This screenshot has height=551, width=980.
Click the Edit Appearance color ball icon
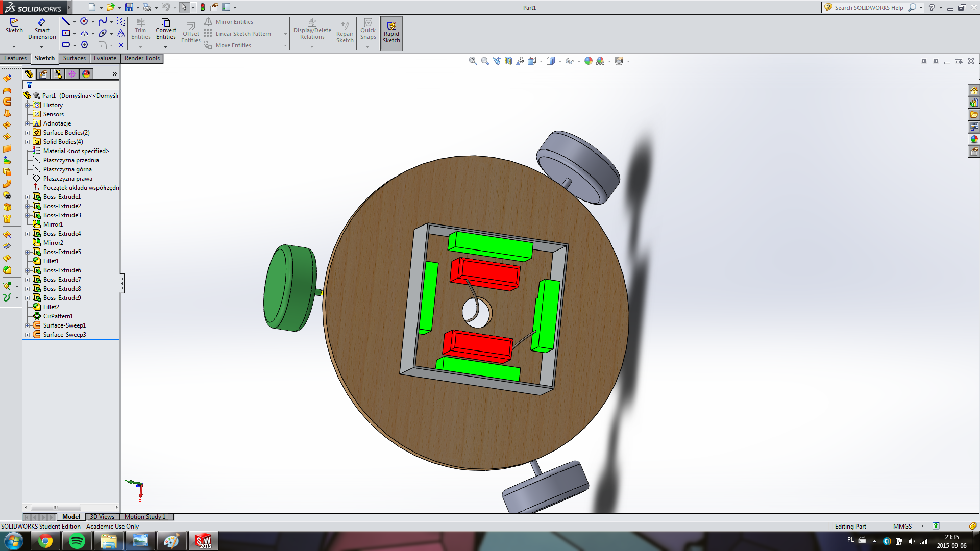(x=589, y=61)
